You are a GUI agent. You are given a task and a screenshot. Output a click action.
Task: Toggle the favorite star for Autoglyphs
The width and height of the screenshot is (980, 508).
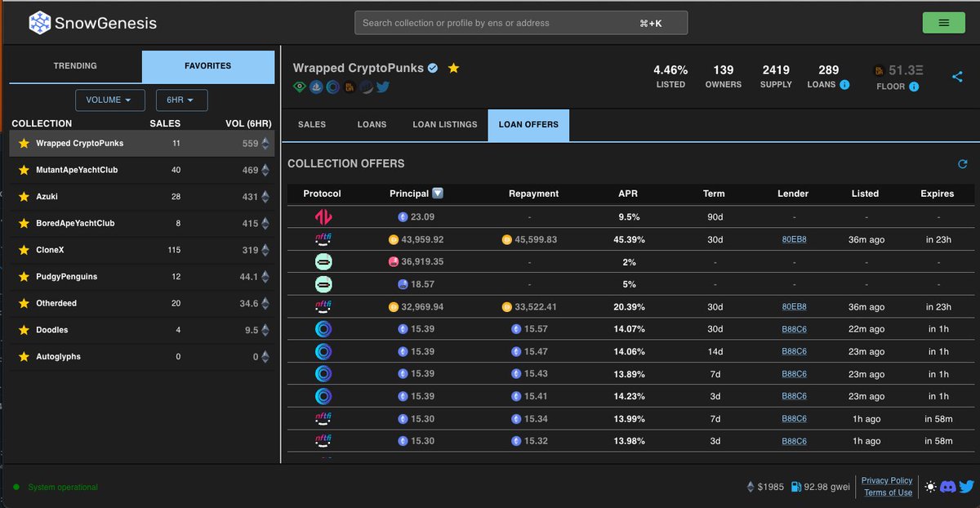click(x=24, y=357)
